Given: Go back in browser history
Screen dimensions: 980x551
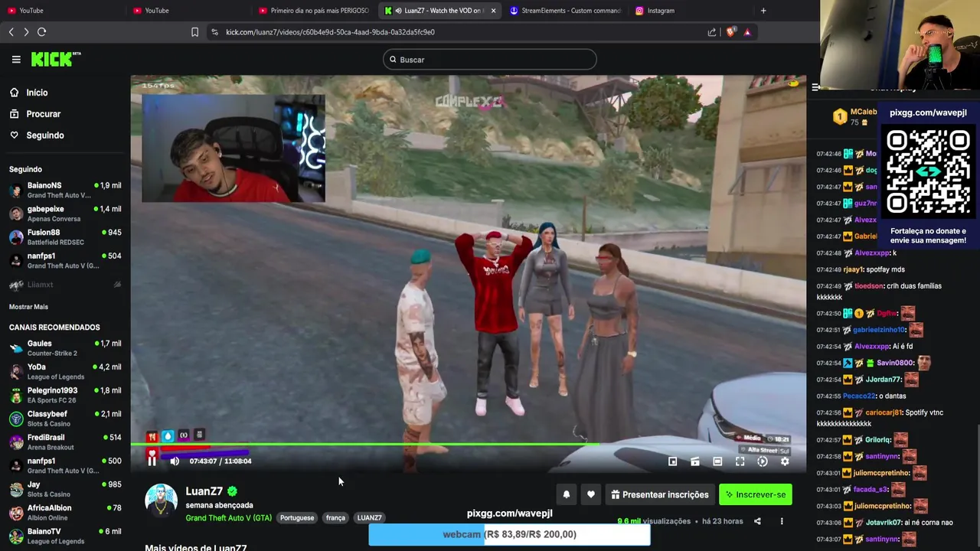Looking at the screenshot, I should pos(11,32).
